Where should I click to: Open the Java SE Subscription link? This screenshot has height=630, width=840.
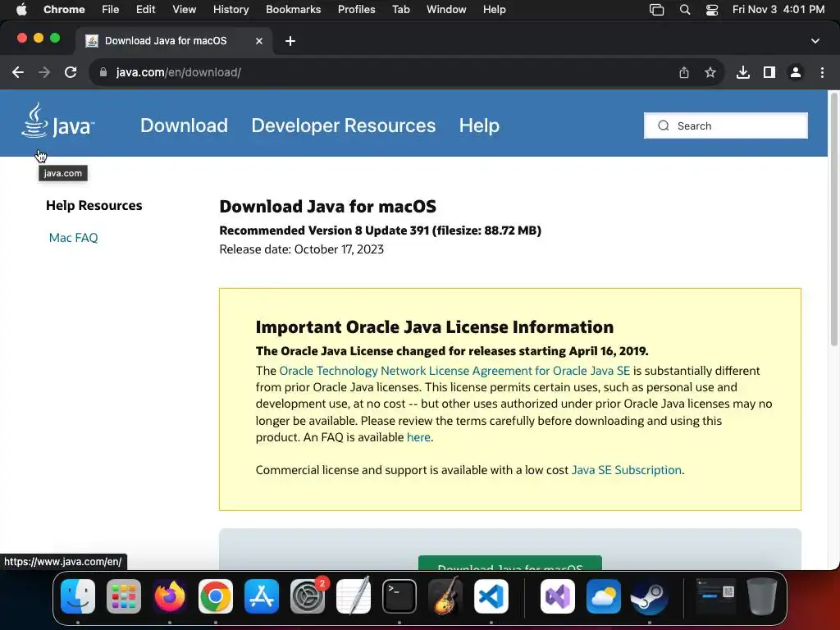626,470
